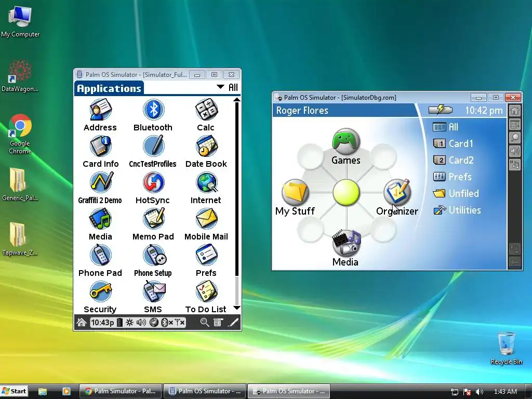Launch the HotSync app
532x399 pixels.
point(153,188)
